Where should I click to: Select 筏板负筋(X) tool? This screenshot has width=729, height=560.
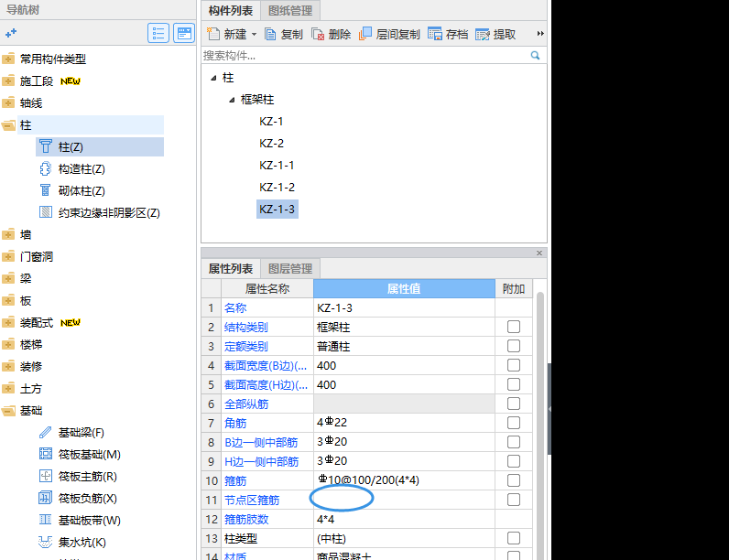(78, 499)
